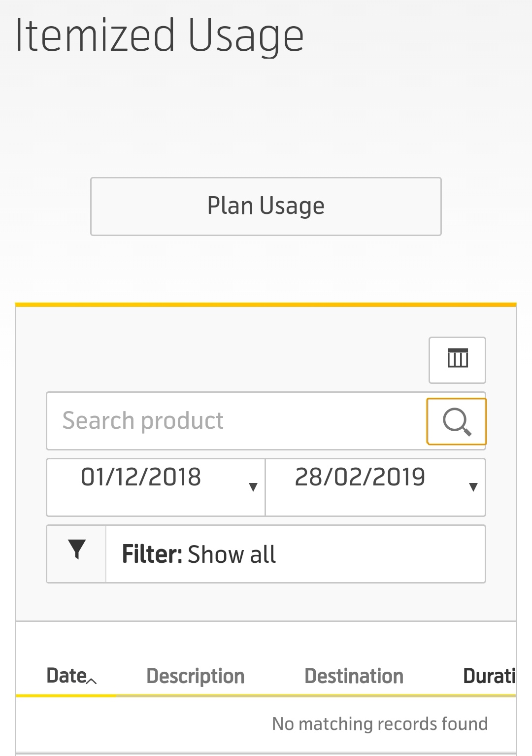
Task: Click the bold Filter: label text
Action: [152, 554]
